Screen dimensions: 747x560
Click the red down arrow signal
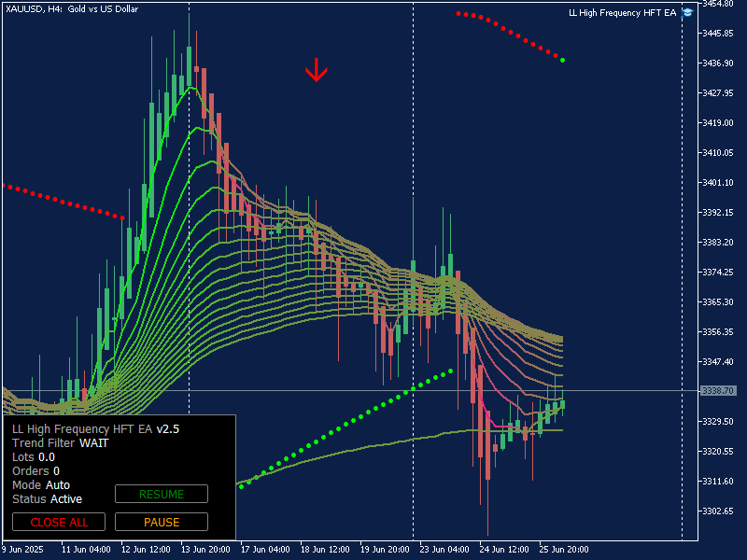(x=317, y=70)
